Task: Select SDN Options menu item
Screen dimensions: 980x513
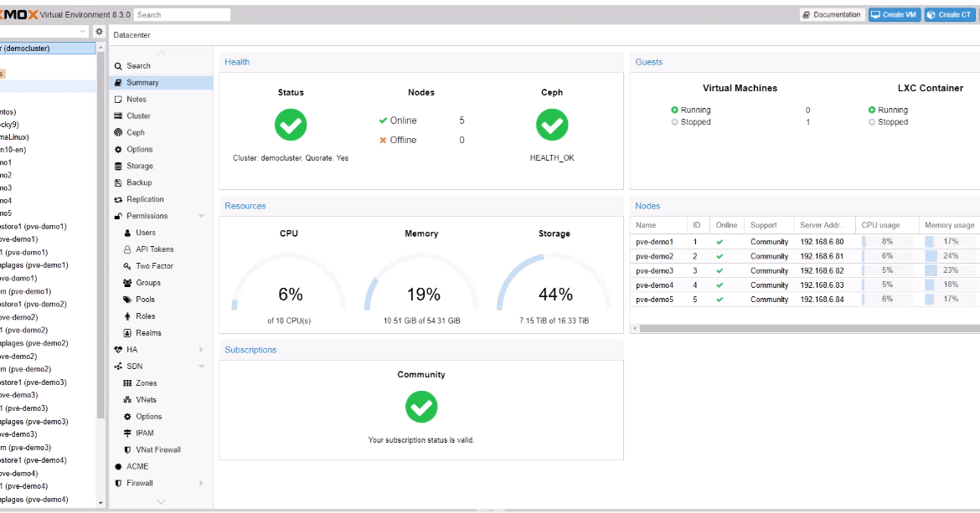Action: [162, 416]
